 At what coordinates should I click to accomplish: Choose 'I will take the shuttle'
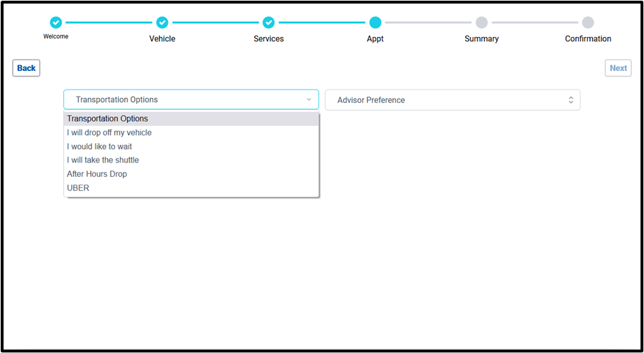(x=103, y=161)
